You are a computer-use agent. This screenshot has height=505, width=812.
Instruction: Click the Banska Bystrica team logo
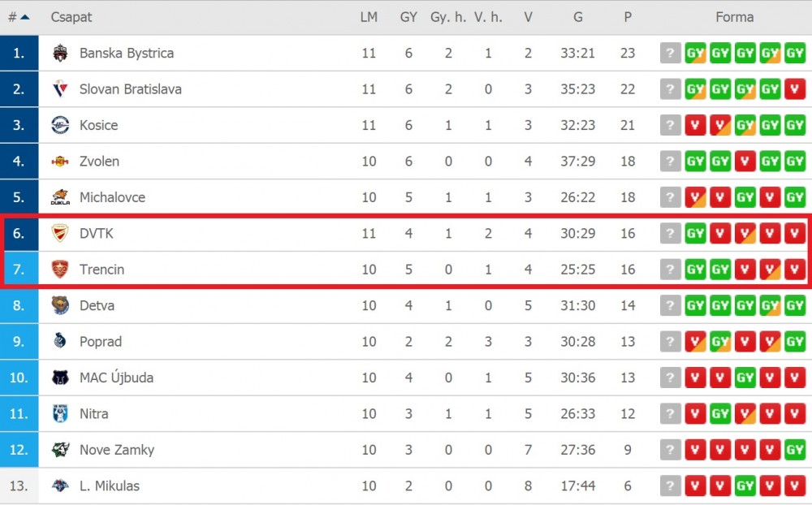[x=60, y=53]
